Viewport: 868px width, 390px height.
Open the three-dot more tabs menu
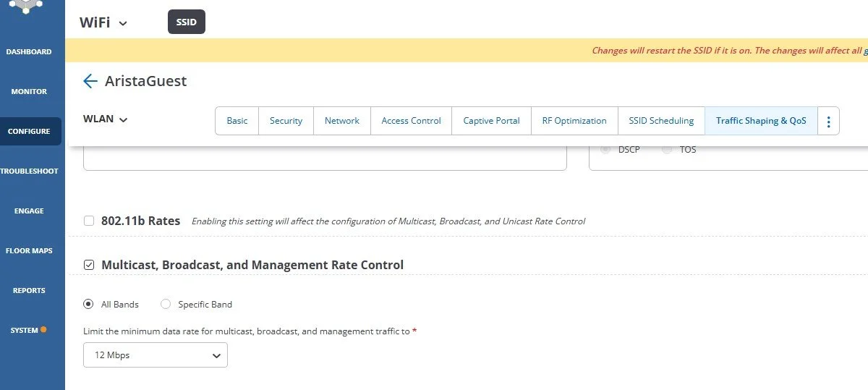(x=828, y=121)
